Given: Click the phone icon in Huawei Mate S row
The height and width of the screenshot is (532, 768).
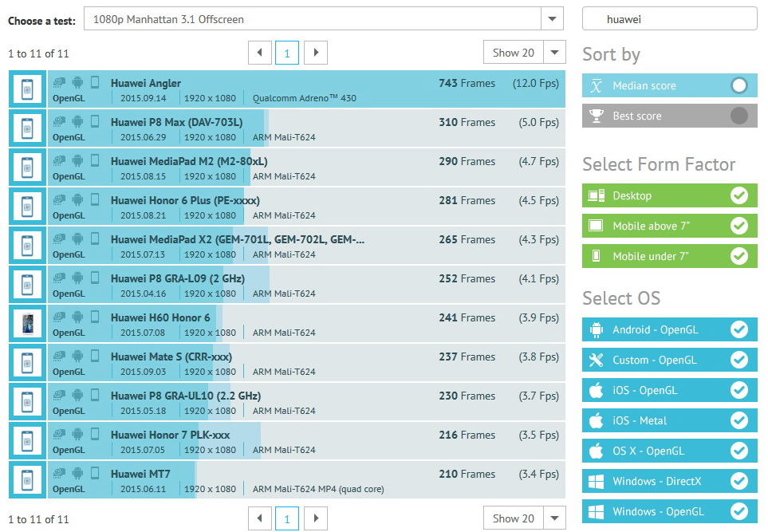Looking at the screenshot, I should [x=95, y=357].
